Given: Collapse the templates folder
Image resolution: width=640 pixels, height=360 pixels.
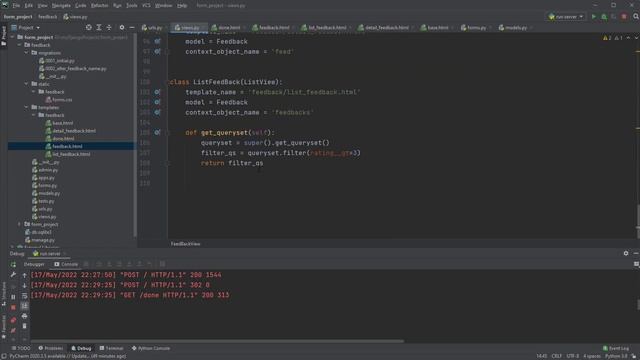Looking at the screenshot, I should coord(27,107).
